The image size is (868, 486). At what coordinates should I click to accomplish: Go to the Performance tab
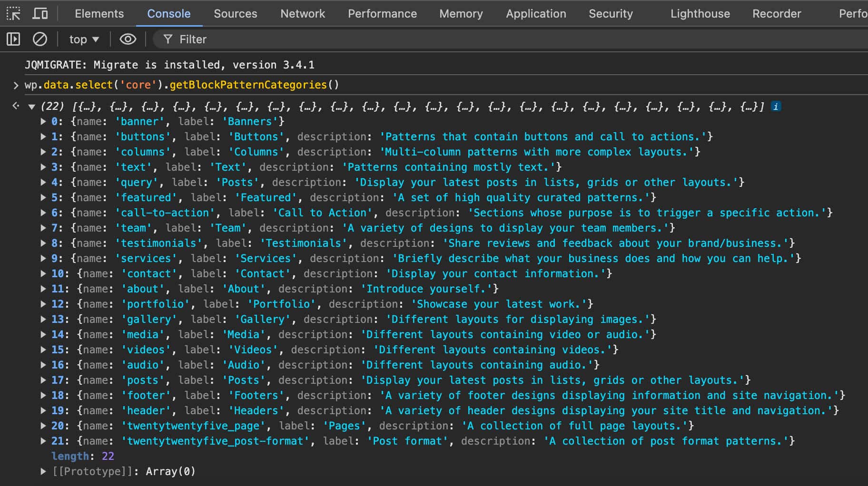[x=382, y=14]
